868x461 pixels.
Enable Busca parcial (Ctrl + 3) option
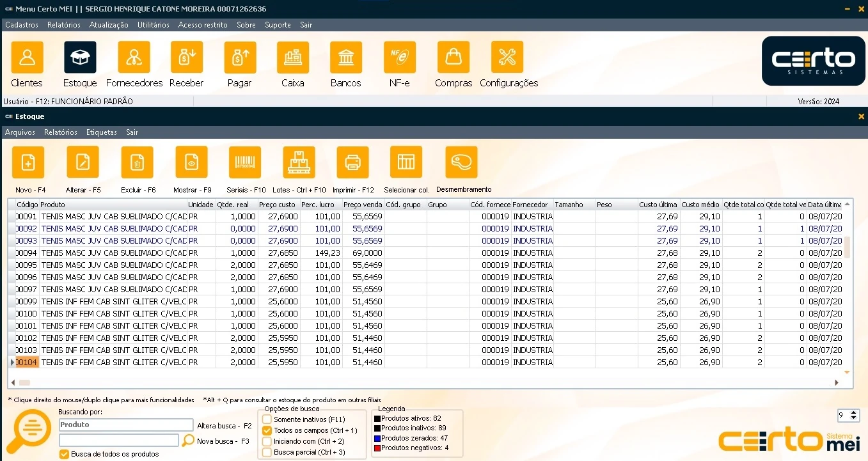[x=267, y=452]
